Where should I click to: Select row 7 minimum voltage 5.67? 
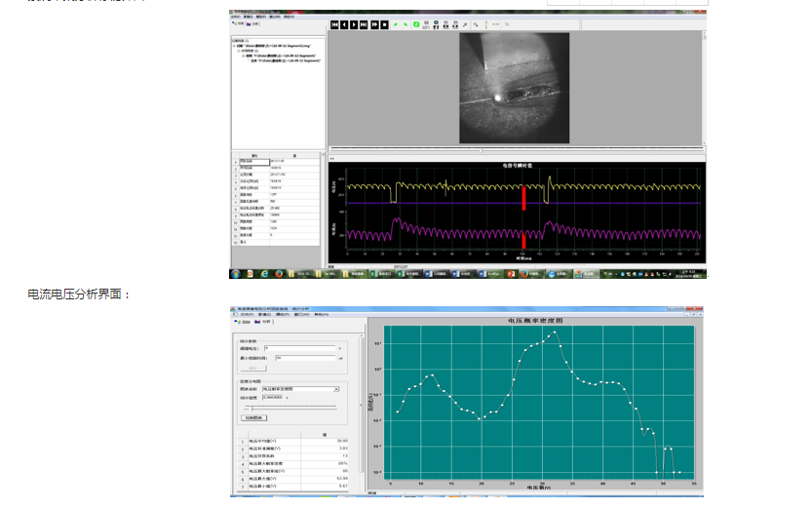pyautogui.click(x=293, y=487)
